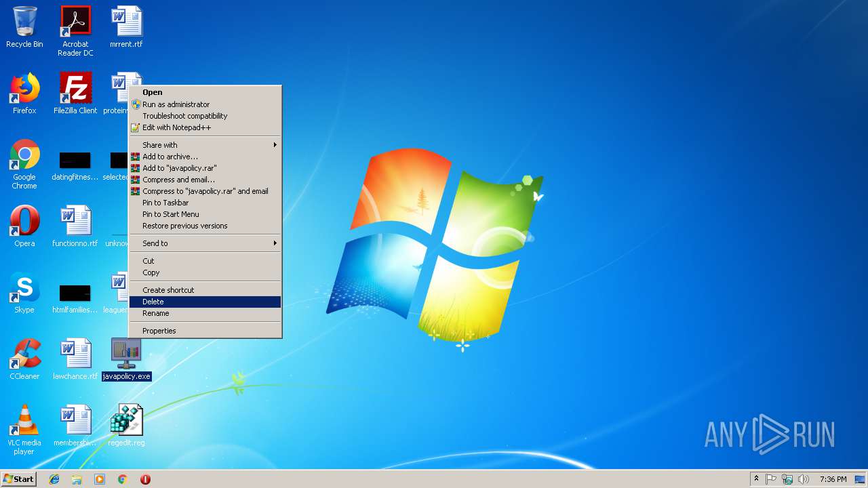Open the media player taskbar icon
This screenshot has width=868, height=488.
(x=100, y=479)
